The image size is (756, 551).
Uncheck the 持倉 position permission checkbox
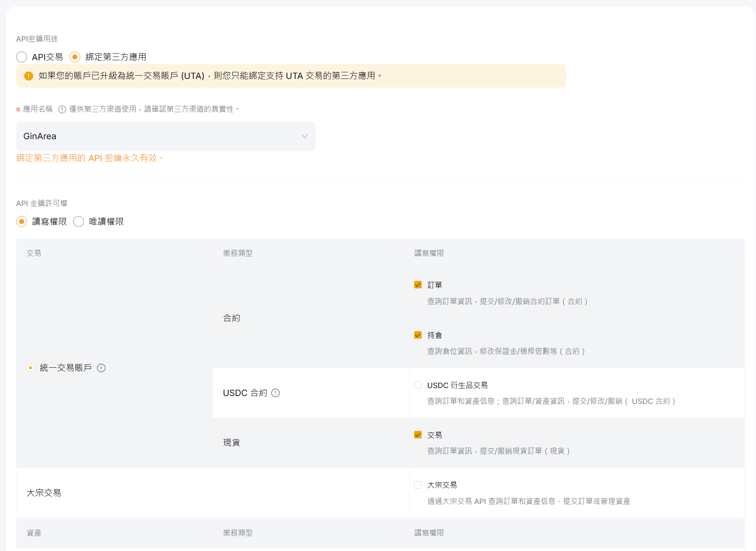418,335
